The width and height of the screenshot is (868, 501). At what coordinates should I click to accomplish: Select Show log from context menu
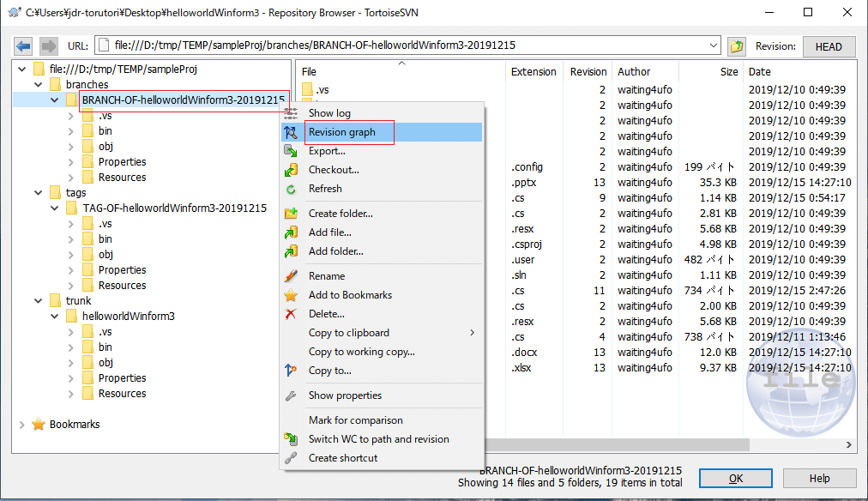382,113
